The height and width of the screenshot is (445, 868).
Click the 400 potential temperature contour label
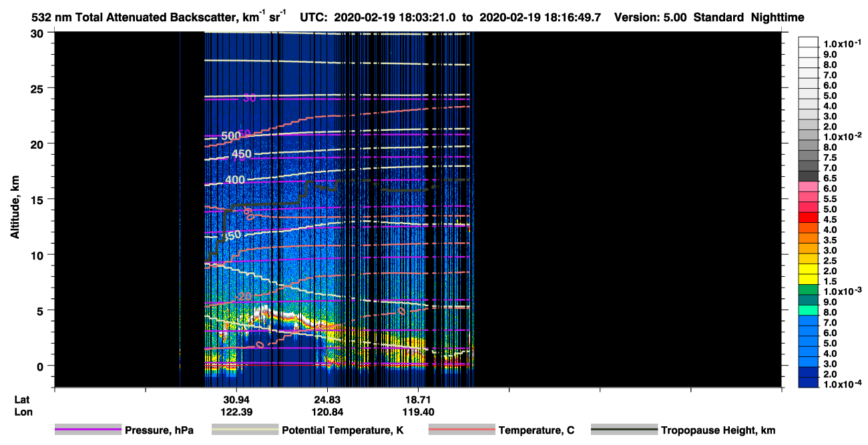[x=235, y=179]
